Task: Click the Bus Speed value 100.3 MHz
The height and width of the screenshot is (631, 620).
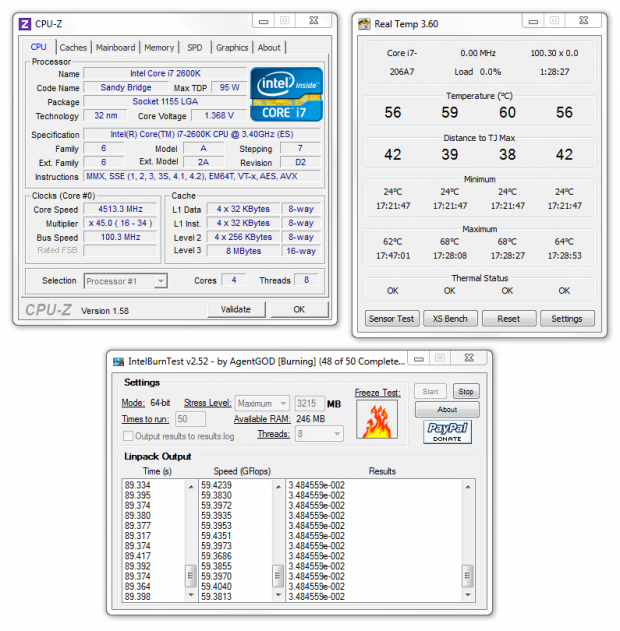Action: 120,237
